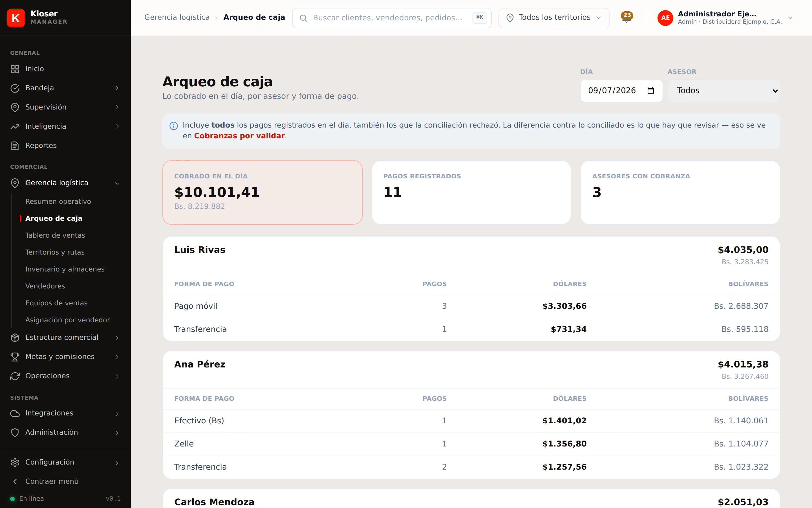Click Gerencia logística breadcrumb
This screenshot has width=812, height=508.
tap(177, 17)
